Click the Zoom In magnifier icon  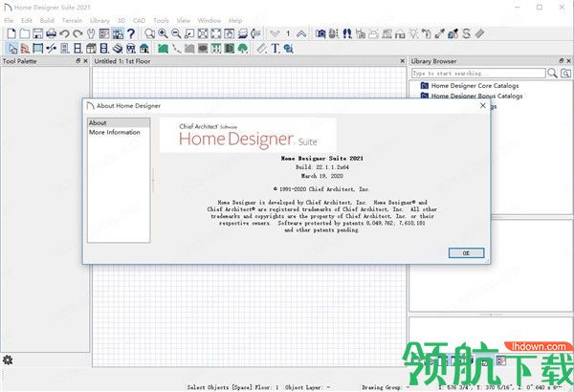point(163,33)
